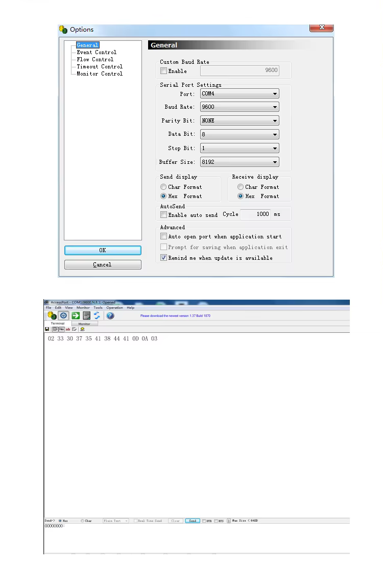
Task: Click the power/open port icon in toolbar
Action: pos(63,316)
